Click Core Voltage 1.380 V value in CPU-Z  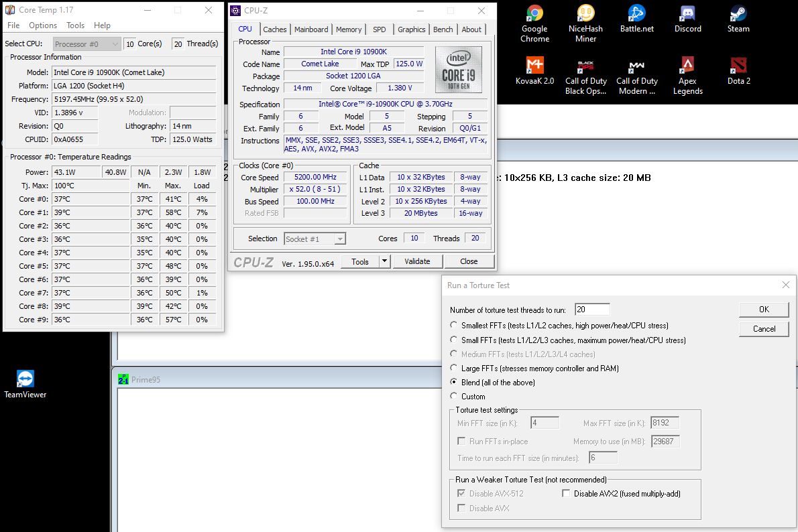point(400,88)
